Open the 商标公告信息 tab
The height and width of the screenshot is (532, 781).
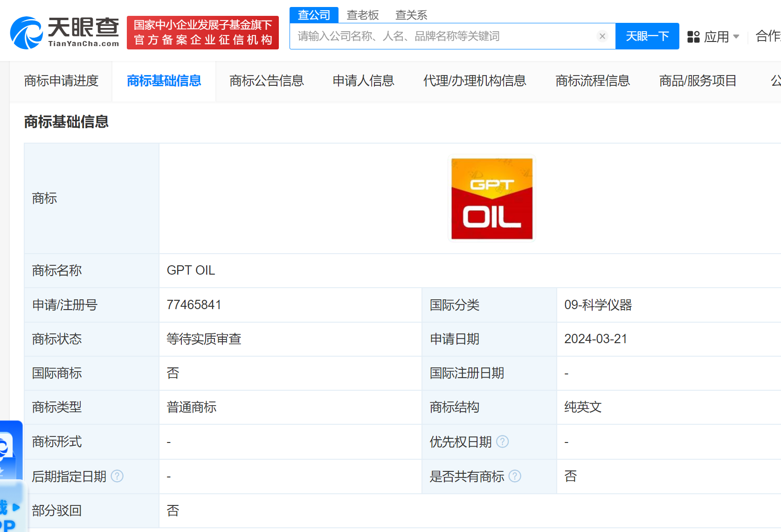click(266, 81)
